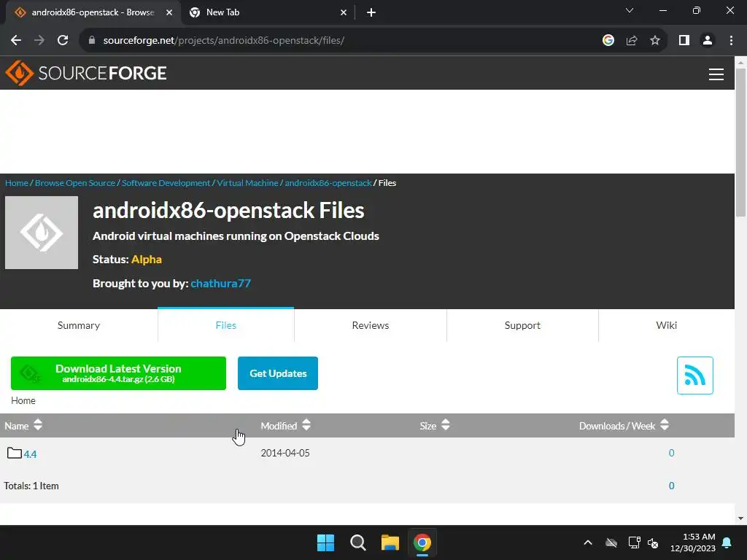747x560 pixels.
Task: Open the 4.4 folder link
Action: (30, 454)
